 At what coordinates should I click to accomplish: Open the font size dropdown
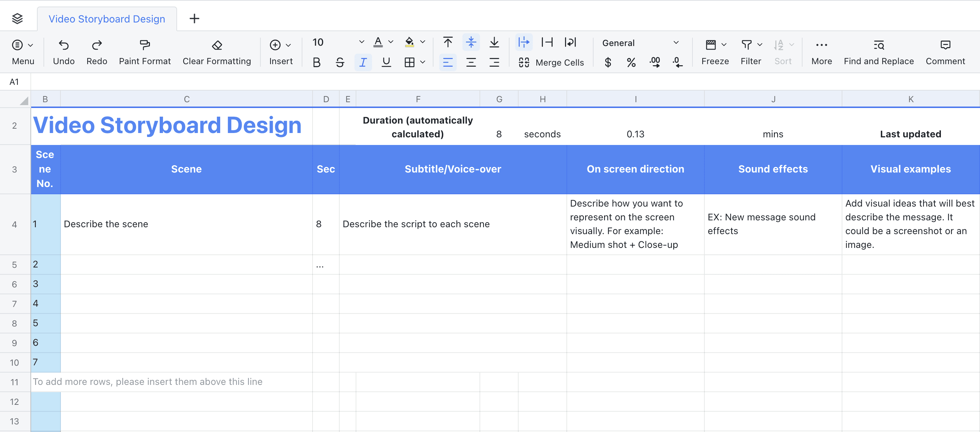point(361,42)
